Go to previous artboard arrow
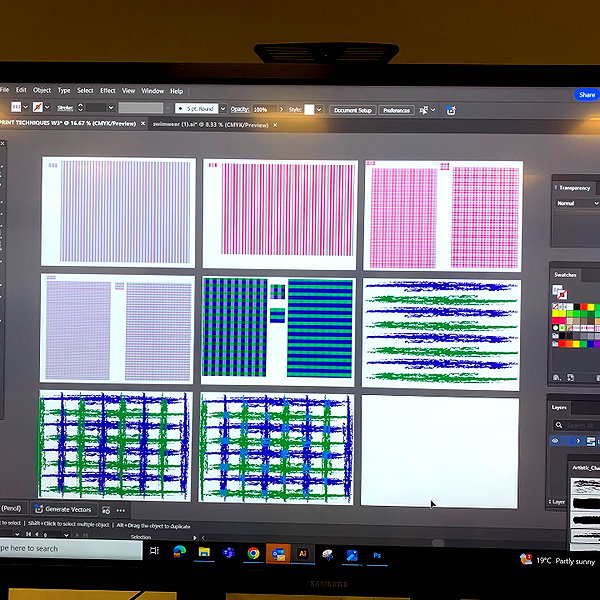The width and height of the screenshot is (600, 600). pos(37,534)
